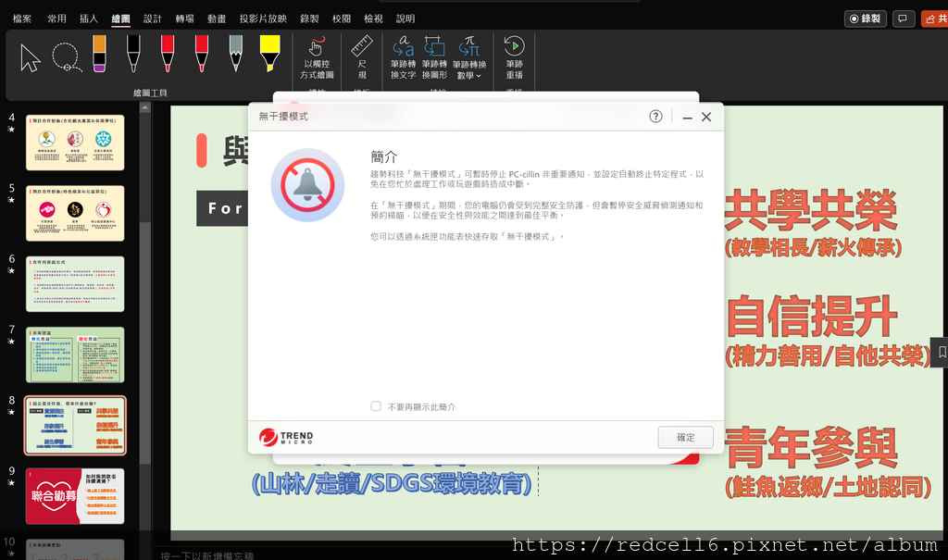Minimize the 無干擾模式 dialog
Screen dimensions: 948x560
tap(688, 118)
